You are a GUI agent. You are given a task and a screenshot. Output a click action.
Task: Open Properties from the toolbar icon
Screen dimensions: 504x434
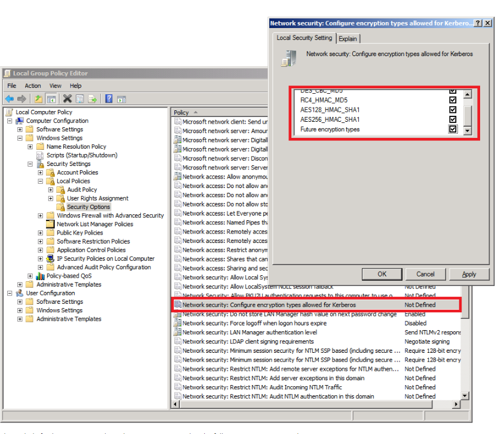pyautogui.click(x=79, y=99)
